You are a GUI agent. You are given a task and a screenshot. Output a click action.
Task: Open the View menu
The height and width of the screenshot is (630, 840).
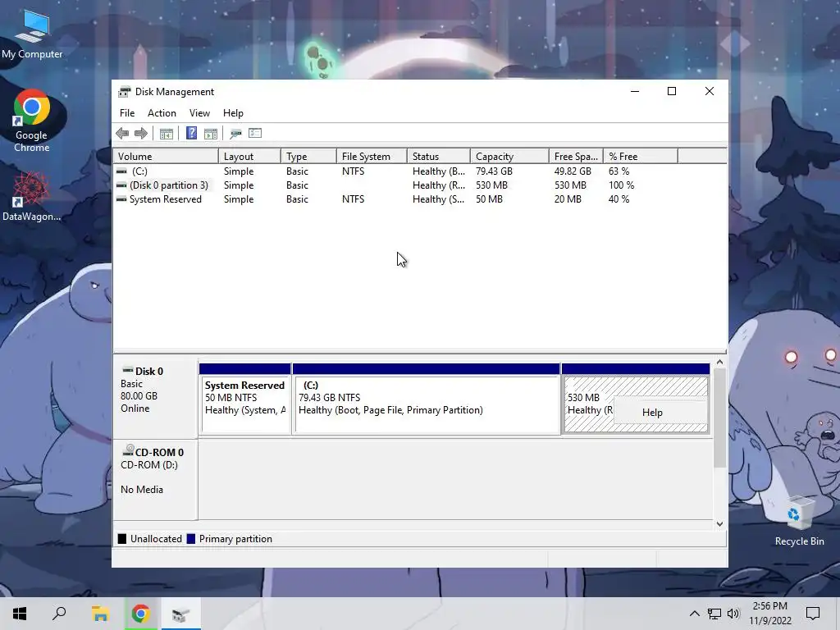(199, 113)
